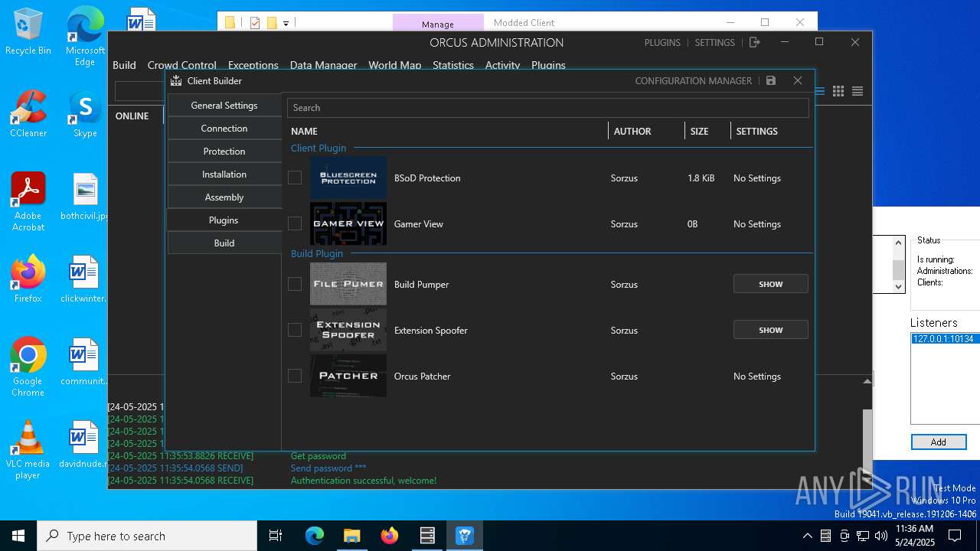This screenshot has height=551, width=980.
Task: Open the World Map menu
Action: [x=395, y=65]
